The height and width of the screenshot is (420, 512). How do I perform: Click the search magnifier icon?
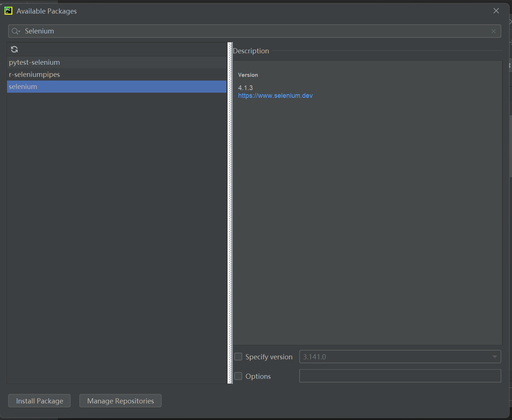(15, 31)
